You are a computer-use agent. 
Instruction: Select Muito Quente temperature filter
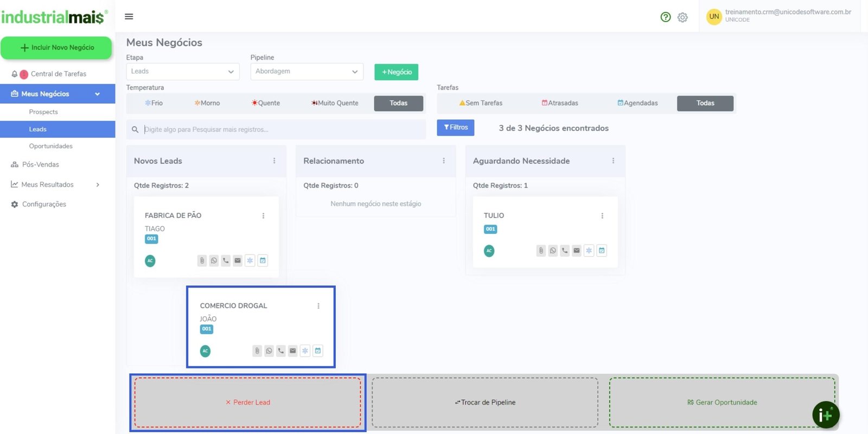(x=335, y=103)
